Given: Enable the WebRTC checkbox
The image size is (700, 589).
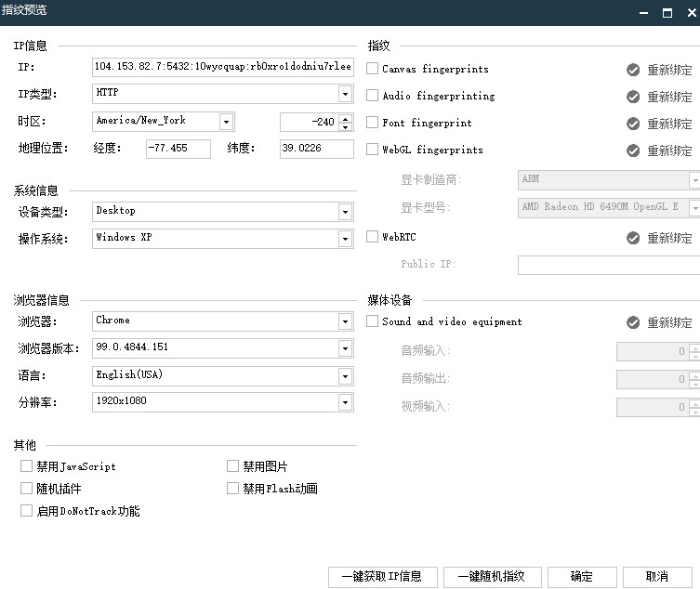Looking at the screenshot, I should click(x=372, y=237).
